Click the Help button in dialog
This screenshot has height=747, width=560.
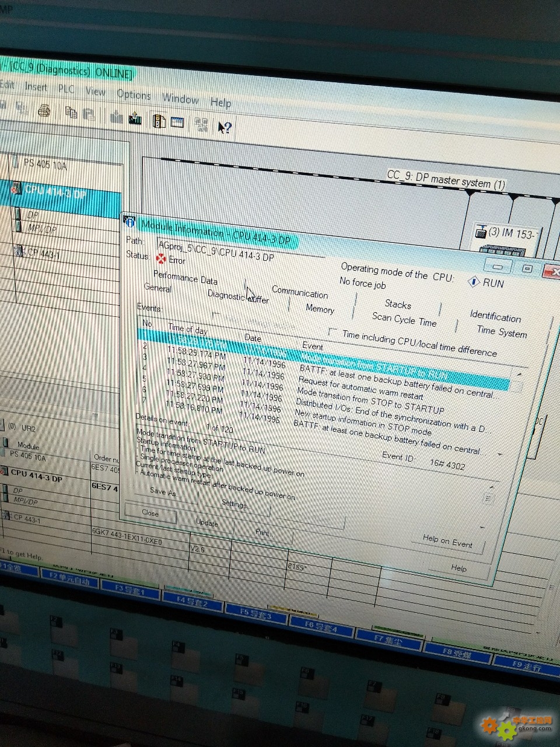[459, 568]
